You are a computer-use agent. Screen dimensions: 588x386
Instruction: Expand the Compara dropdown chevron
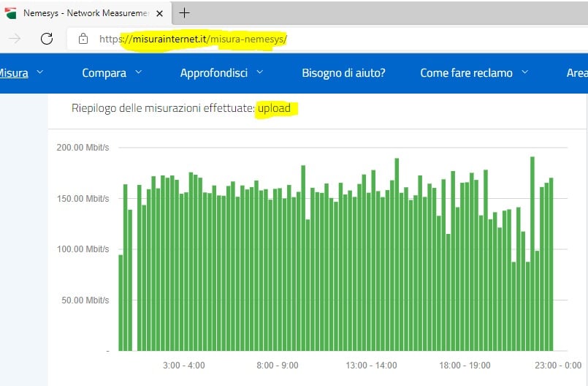pos(138,72)
